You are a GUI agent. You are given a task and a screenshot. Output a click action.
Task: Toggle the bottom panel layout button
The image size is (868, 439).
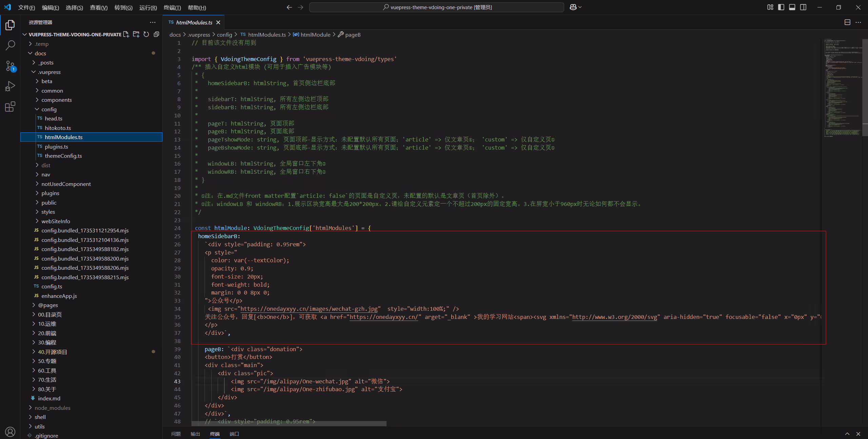pyautogui.click(x=792, y=7)
